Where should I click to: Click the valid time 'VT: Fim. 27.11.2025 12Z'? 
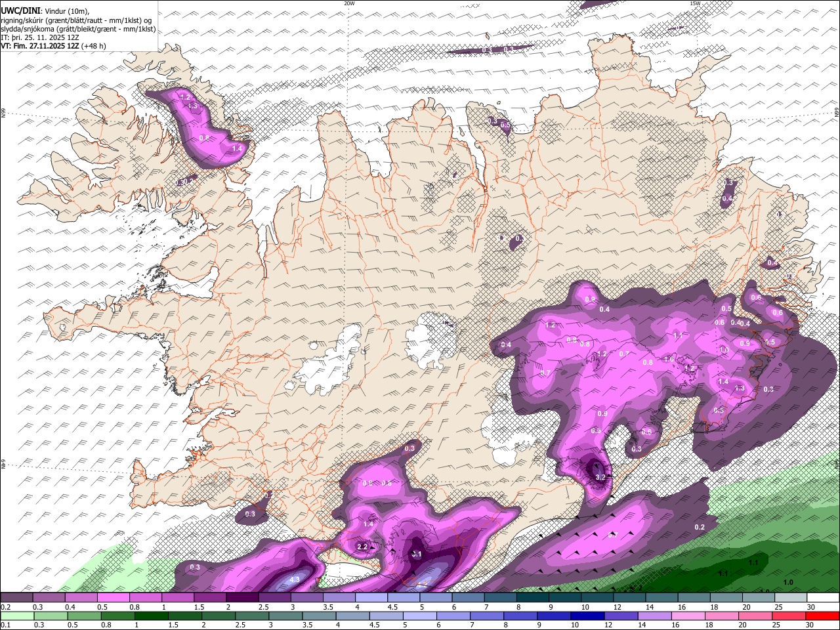click(40, 46)
